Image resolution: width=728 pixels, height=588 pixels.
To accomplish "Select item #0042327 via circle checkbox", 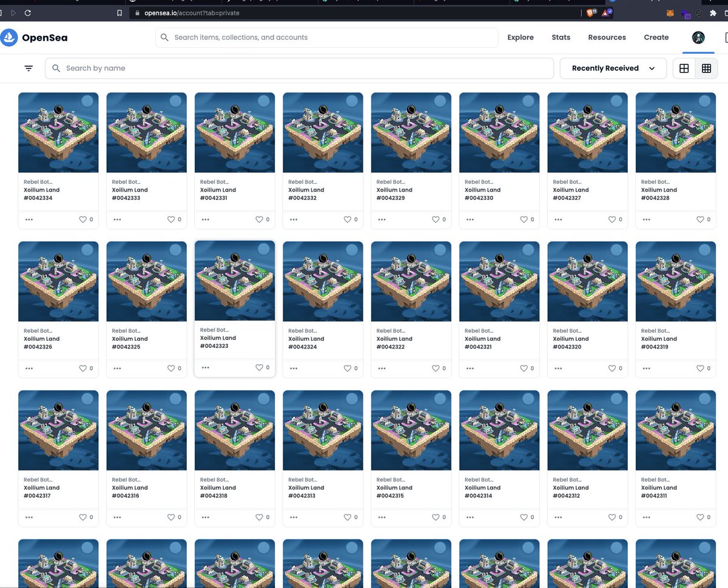I will (x=616, y=101).
